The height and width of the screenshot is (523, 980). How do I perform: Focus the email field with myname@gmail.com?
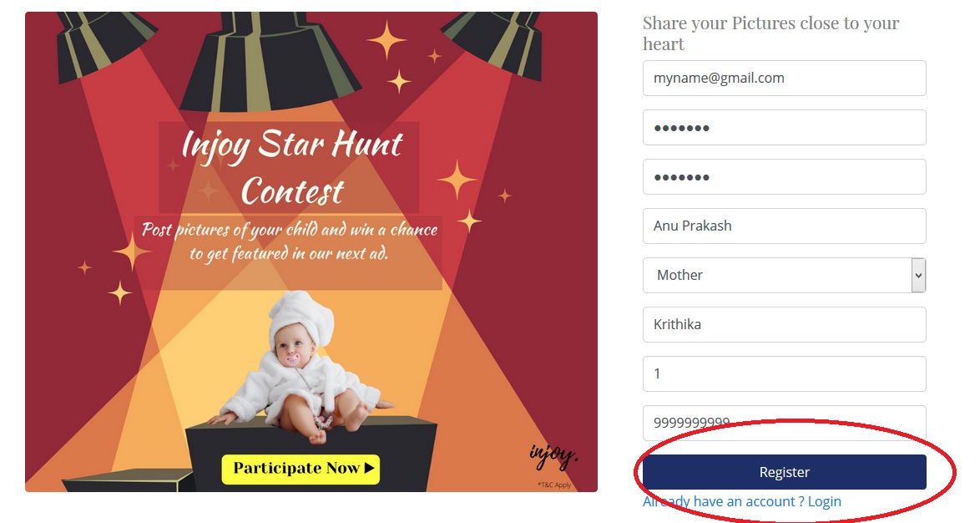tap(784, 78)
